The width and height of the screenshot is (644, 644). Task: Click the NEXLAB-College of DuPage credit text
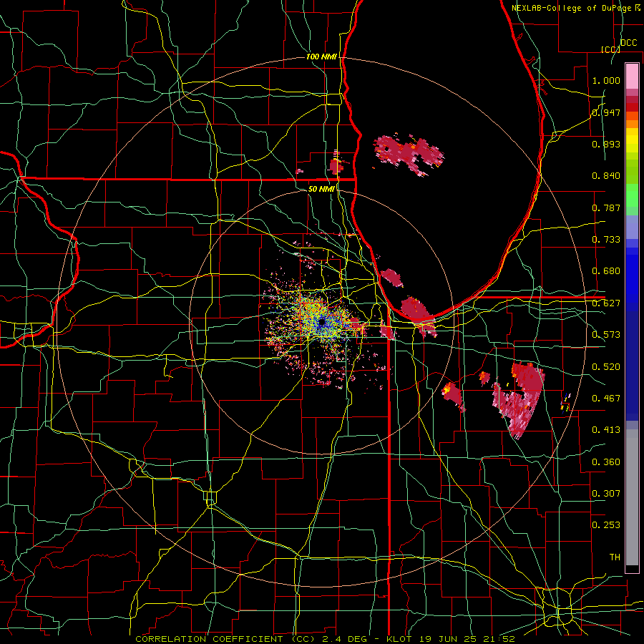click(x=571, y=8)
